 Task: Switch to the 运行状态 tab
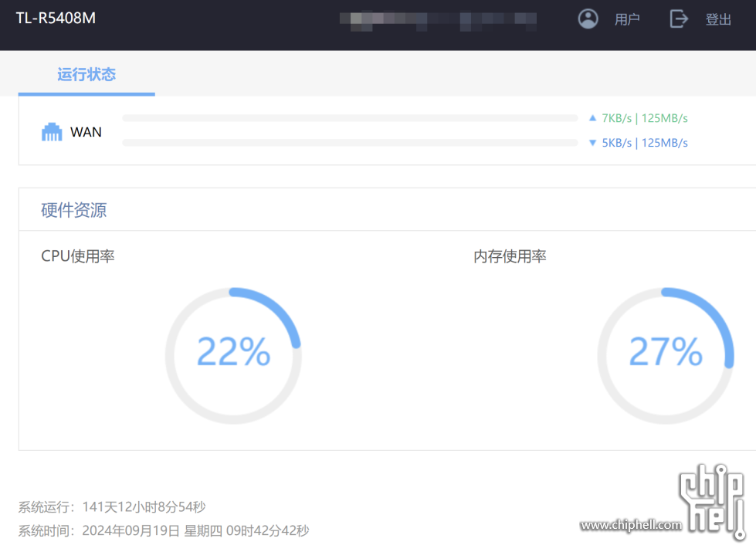click(86, 75)
